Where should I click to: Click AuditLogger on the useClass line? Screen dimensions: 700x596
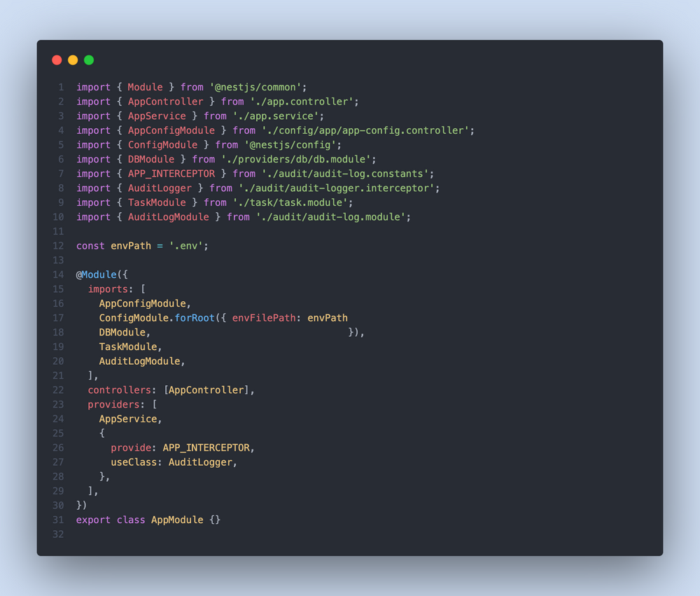(x=200, y=462)
